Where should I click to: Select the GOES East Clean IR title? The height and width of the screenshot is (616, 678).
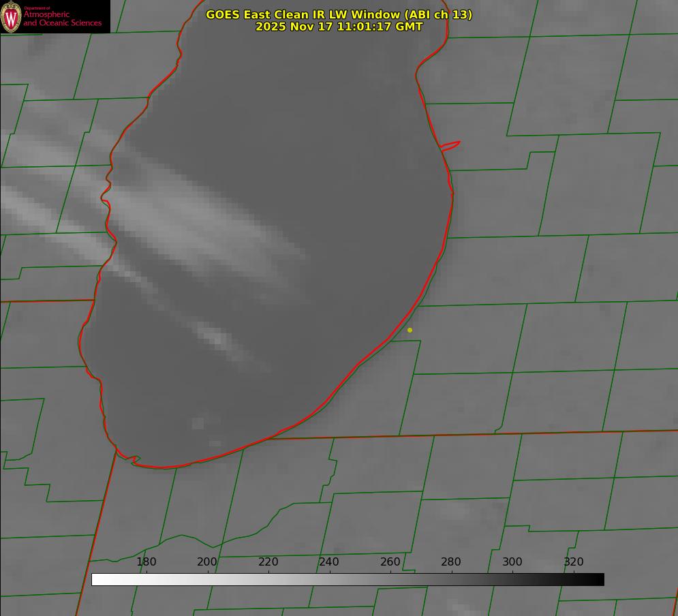click(x=339, y=14)
